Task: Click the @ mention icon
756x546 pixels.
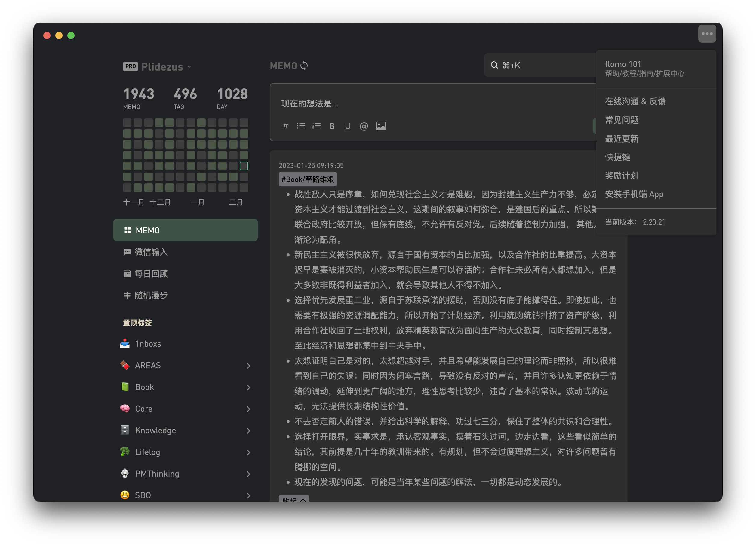Action: coord(364,126)
